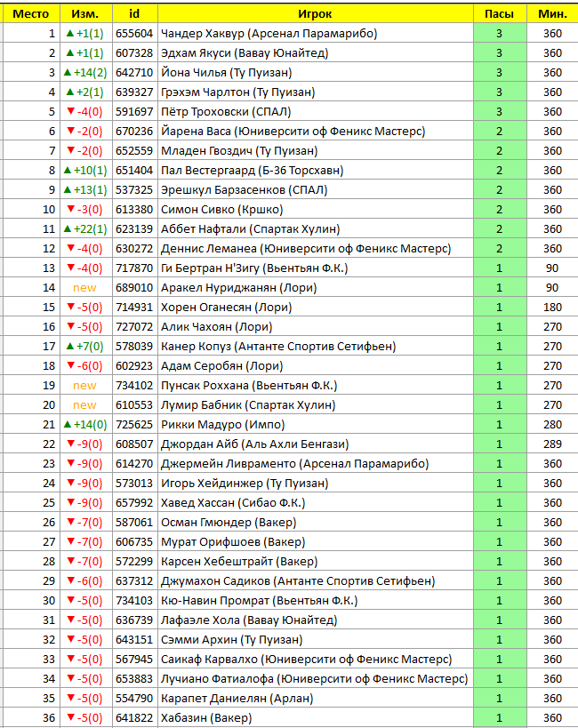Select player 'Игорь Хейдинжер (Ту Пуизан)'
Viewport: 578px width, 728px height.
[x=245, y=483]
